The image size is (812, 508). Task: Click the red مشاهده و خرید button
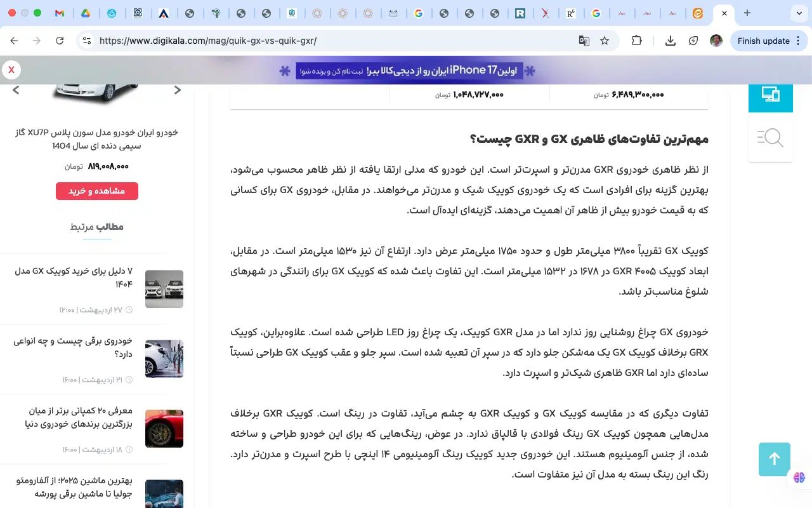tap(97, 191)
